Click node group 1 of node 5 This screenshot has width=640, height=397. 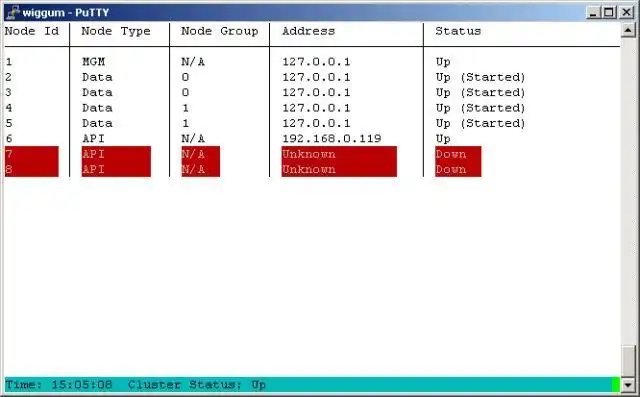tap(185, 123)
